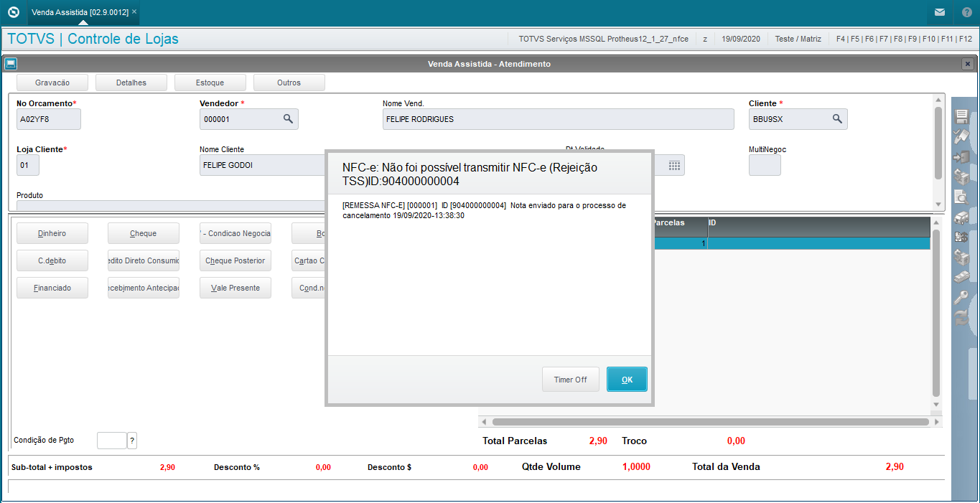
Task: Click the checkmark with pen sidebar icon
Action: pyautogui.click(x=961, y=136)
